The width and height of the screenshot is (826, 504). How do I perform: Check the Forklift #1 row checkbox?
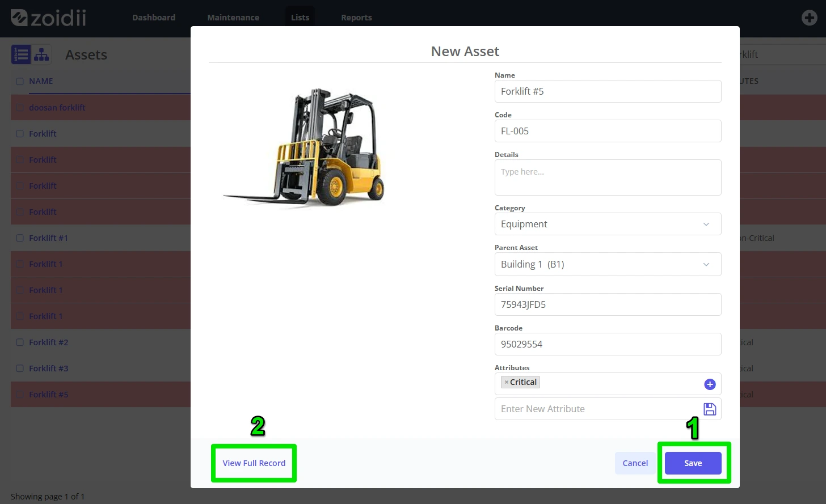tap(20, 238)
